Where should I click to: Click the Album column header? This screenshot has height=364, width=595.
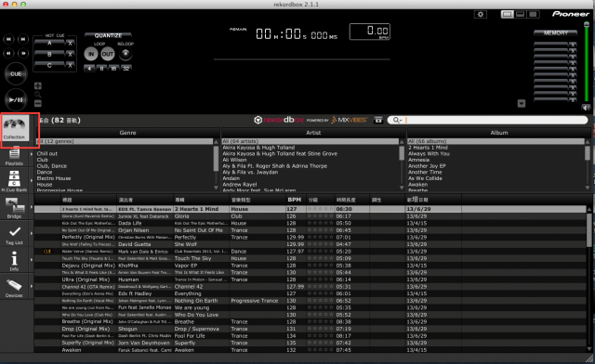click(499, 133)
